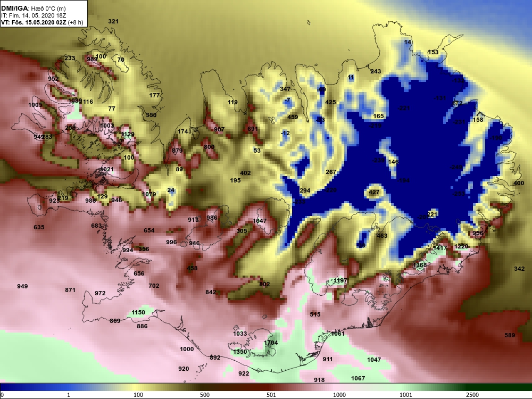532x399 pixels.
Task: Click the map value "1079"
Action: click(x=149, y=194)
